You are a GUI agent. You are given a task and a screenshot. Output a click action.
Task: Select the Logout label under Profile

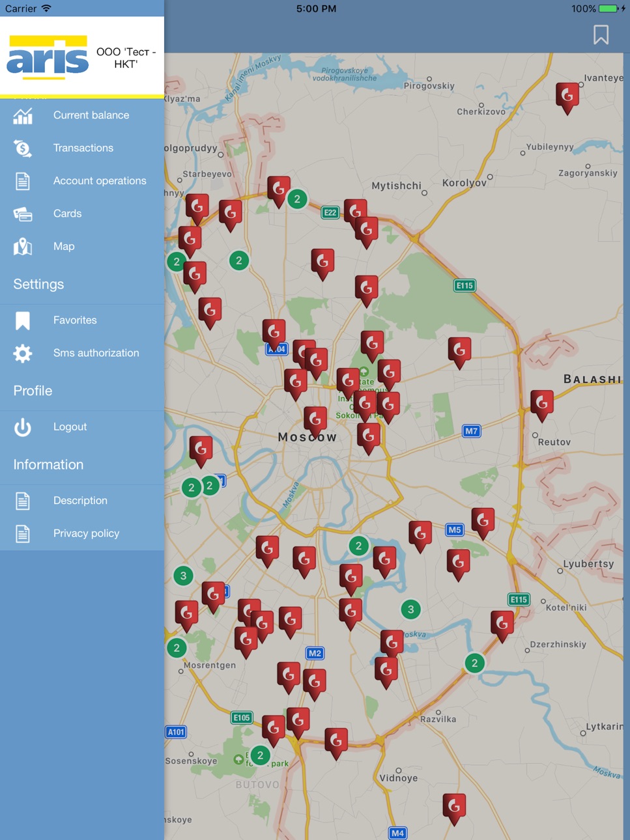tap(70, 427)
